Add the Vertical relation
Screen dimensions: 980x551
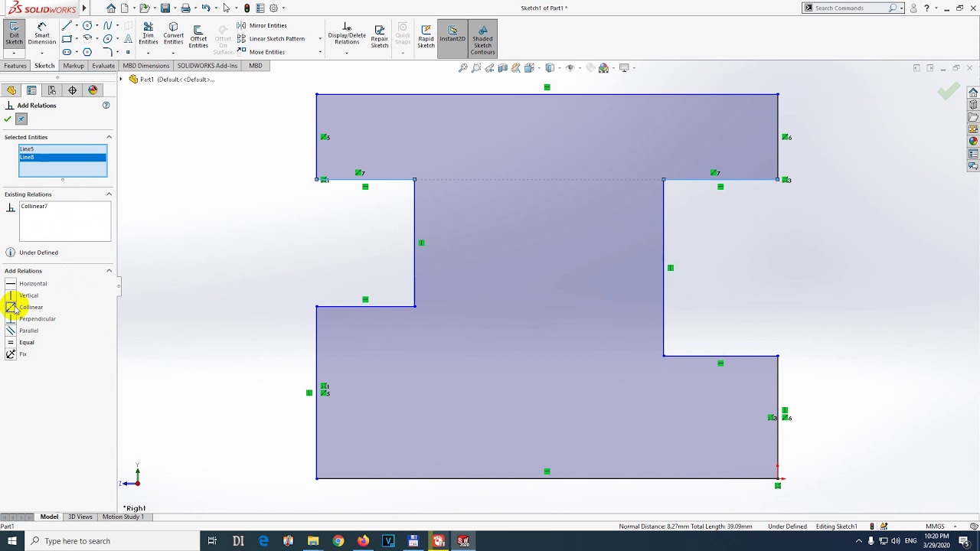tap(22, 295)
